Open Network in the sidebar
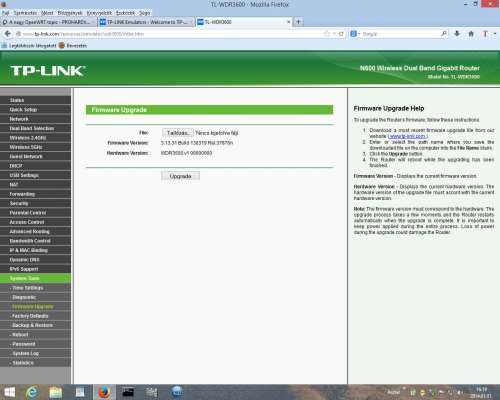500x400 pixels. click(35, 119)
